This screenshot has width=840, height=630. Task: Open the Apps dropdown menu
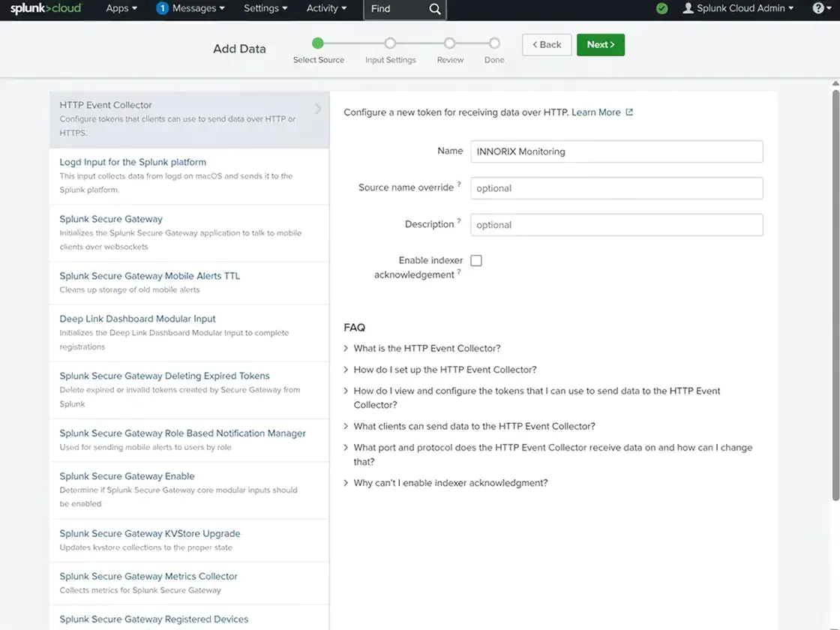pyautogui.click(x=121, y=8)
